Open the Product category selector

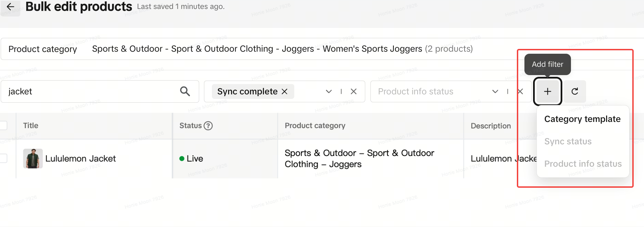[282, 49]
